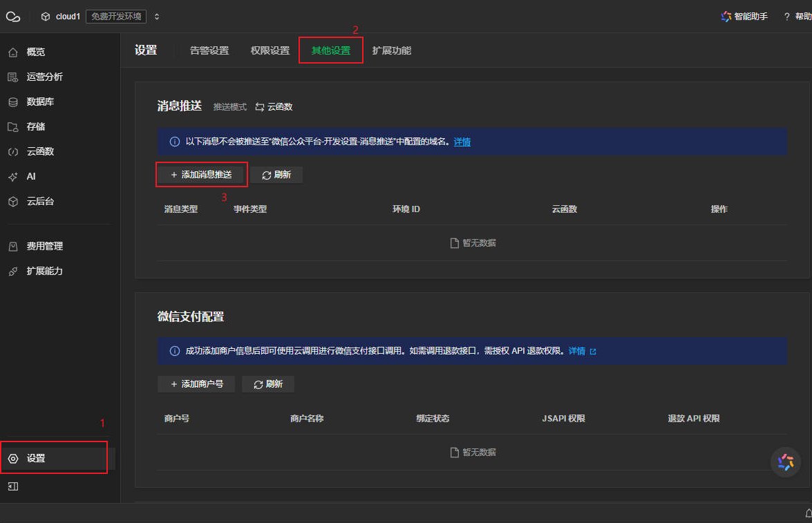Refresh the 微信支付配置 list
Screen dimensions: 812x523
tap(268, 384)
